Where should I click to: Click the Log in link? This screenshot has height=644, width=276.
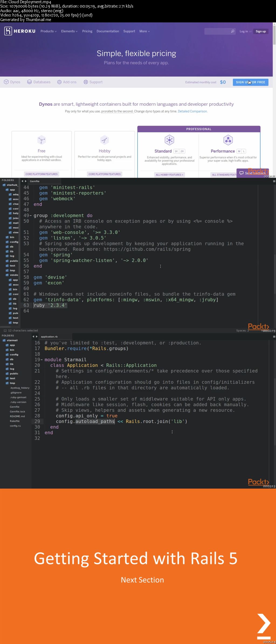click(244, 31)
